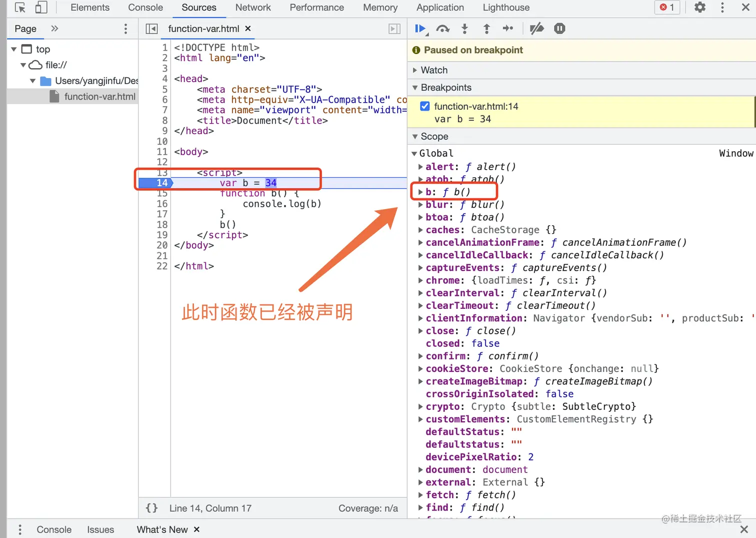
Task: Open the Lighthouse panel
Action: 506,8
